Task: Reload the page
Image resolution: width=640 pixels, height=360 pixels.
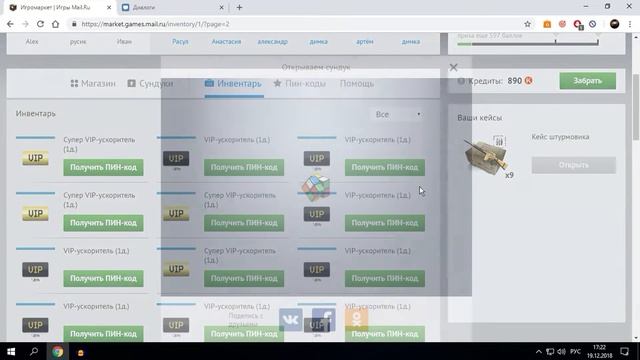Action: click(40, 24)
